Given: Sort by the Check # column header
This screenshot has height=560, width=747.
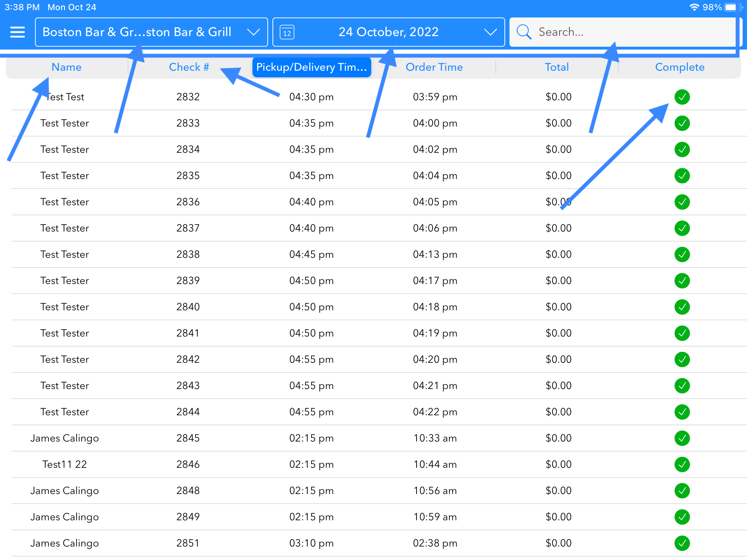Looking at the screenshot, I should (189, 67).
